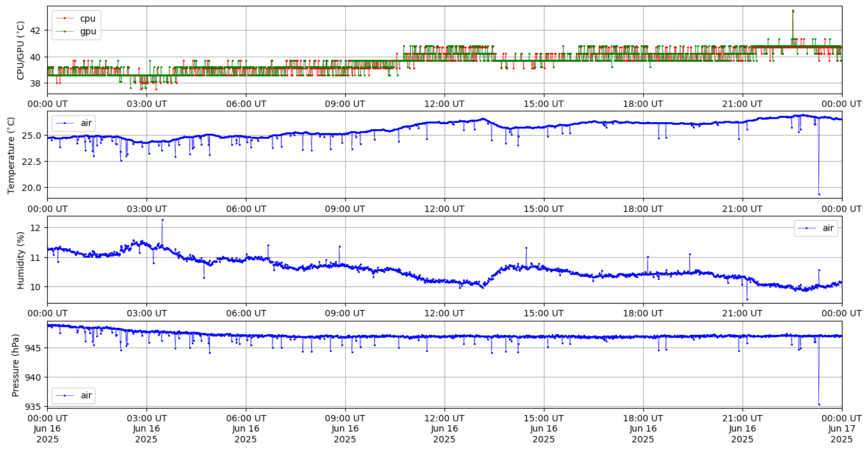Click "12:00 UT" under the CPU/GPU plot
The height and width of the screenshot is (450, 868).
coord(445,104)
